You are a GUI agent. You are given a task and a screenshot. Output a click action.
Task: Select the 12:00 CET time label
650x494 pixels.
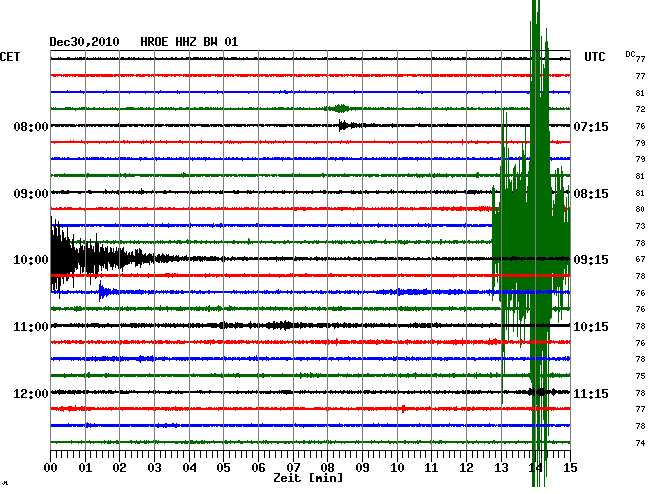tap(31, 393)
